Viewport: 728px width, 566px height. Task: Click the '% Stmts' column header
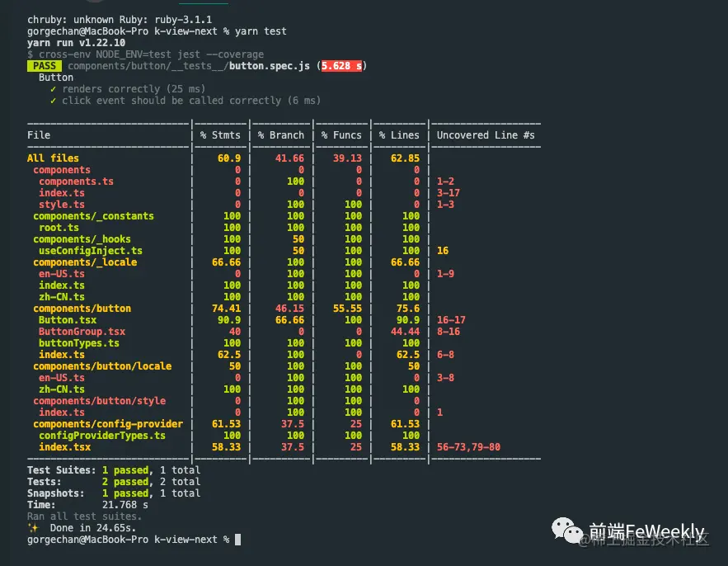(220, 135)
